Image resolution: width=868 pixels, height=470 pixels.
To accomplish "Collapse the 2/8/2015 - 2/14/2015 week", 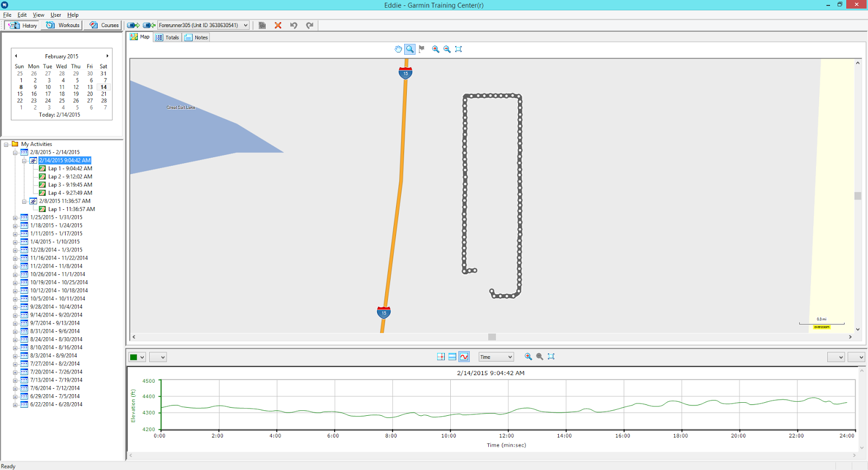I will pyautogui.click(x=15, y=153).
